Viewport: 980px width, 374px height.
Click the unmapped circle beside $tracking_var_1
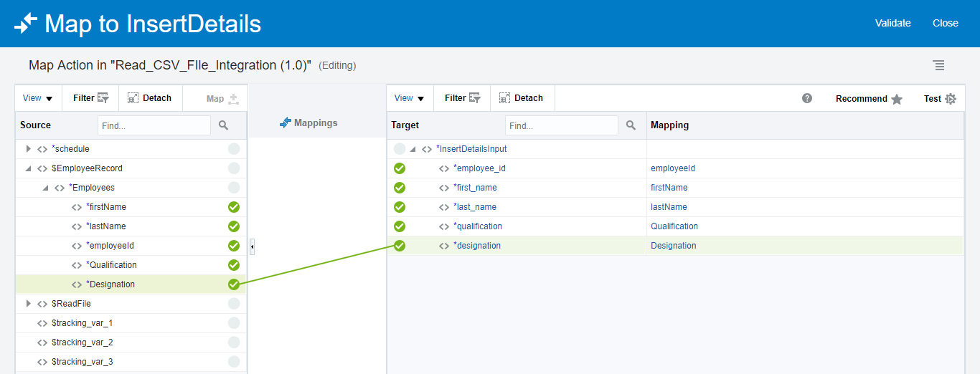pyautogui.click(x=233, y=323)
